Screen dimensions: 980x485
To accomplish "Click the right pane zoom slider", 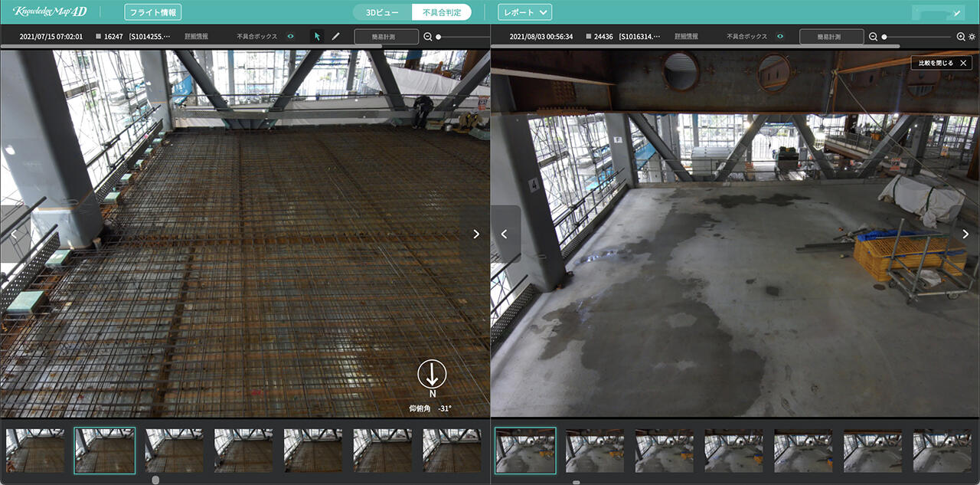I will tap(919, 37).
